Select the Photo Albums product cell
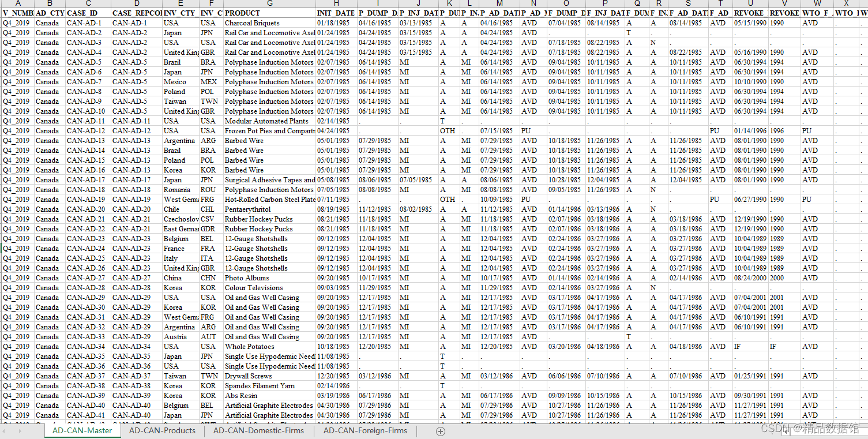The height and width of the screenshot is (439, 868). [x=269, y=278]
